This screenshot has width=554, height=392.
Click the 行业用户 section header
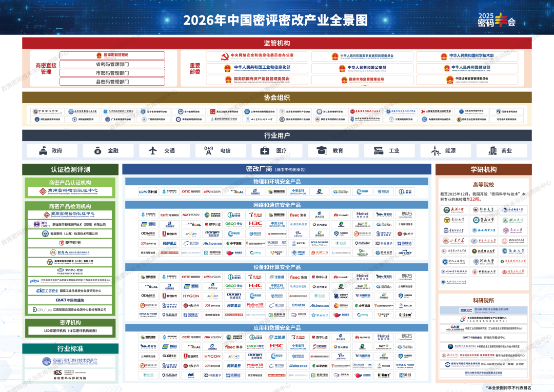277,135
